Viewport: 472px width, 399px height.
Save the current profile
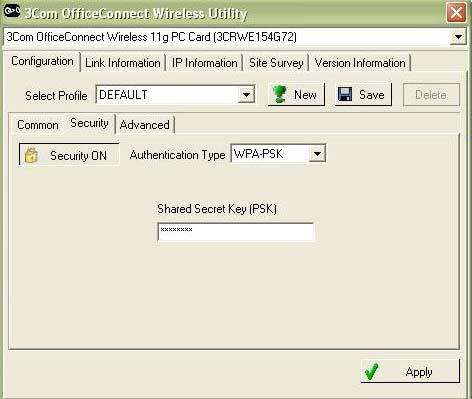[363, 95]
